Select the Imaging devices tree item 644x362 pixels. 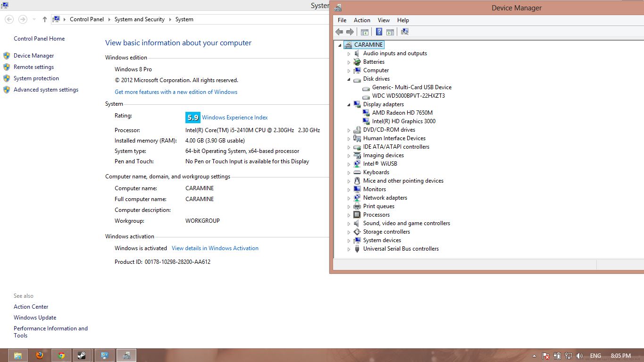click(384, 155)
